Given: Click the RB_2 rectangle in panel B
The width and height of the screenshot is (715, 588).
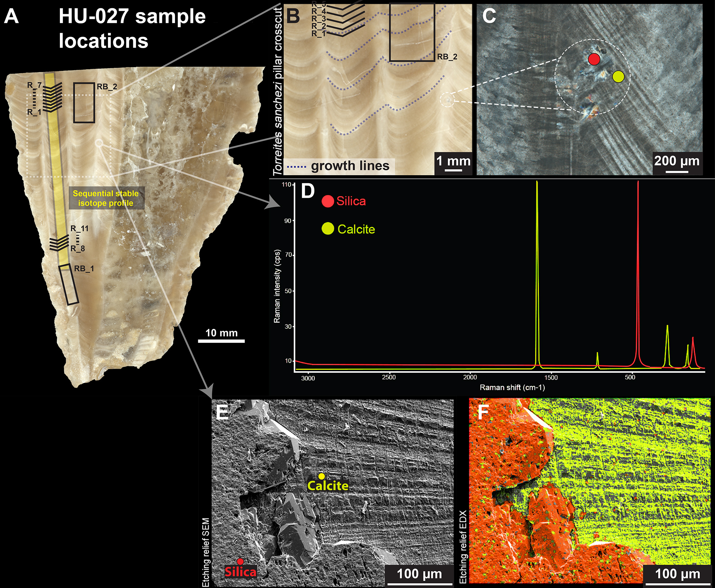Looking at the screenshot, I should click(412, 32).
